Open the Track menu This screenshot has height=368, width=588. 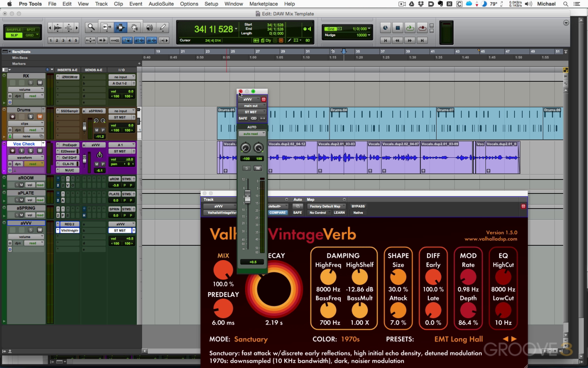click(101, 4)
